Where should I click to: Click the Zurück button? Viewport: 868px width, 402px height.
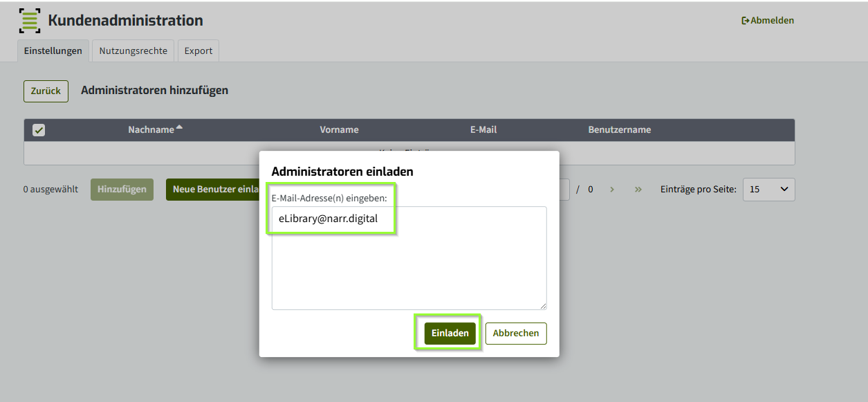coord(46,91)
